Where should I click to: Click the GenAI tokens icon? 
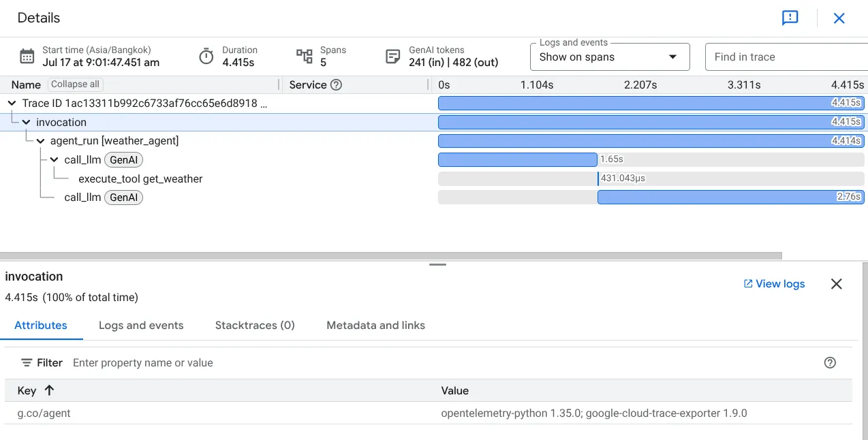coord(392,56)
